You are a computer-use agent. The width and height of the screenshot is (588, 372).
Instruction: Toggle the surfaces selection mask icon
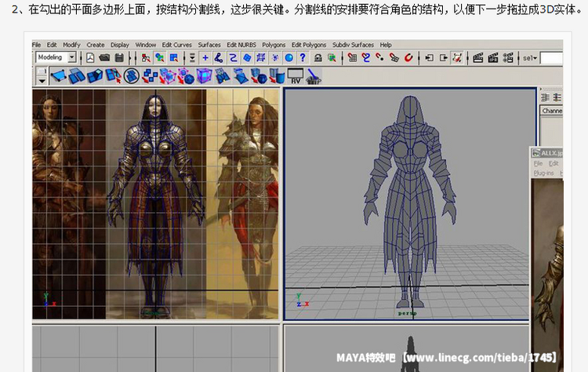coord(247,58)
